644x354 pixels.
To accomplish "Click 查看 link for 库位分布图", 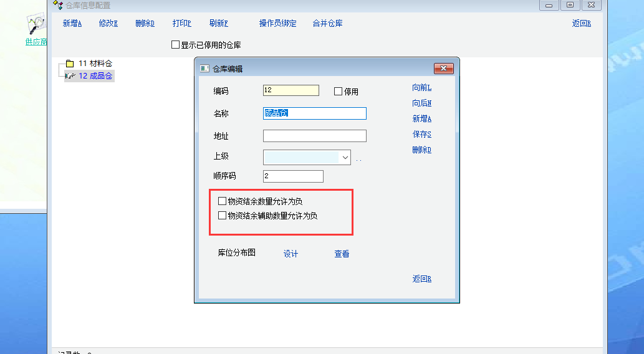I will [342, 254].
